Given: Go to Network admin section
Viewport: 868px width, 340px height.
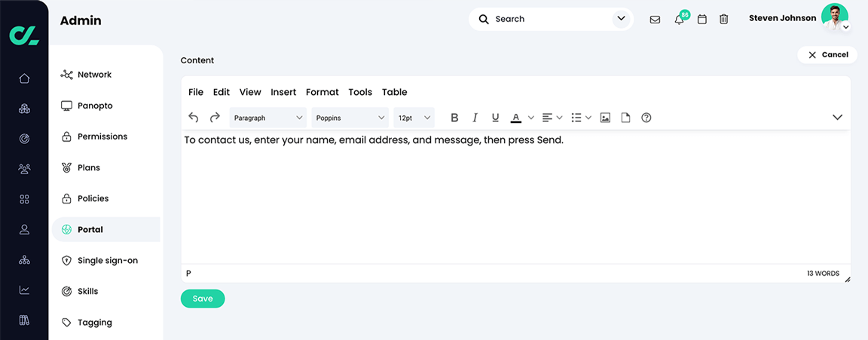Looking at the screenshot, I should tap(106, 75).
